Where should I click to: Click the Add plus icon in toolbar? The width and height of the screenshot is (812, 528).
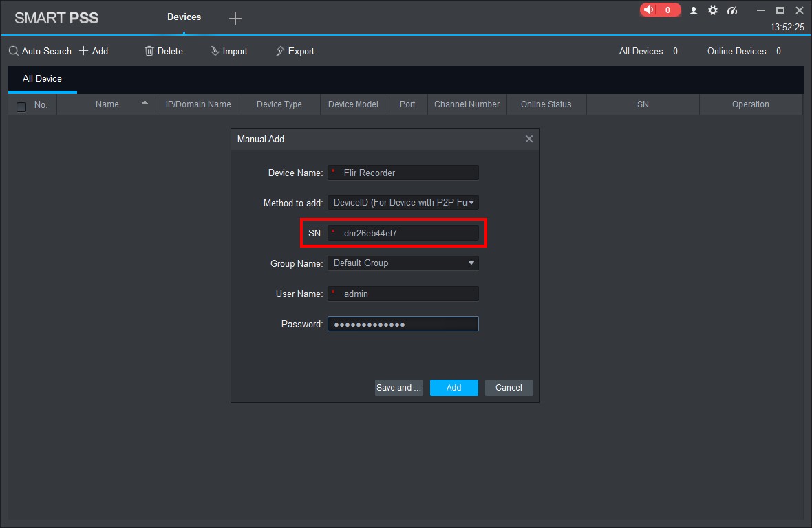[x=84, y=51]
